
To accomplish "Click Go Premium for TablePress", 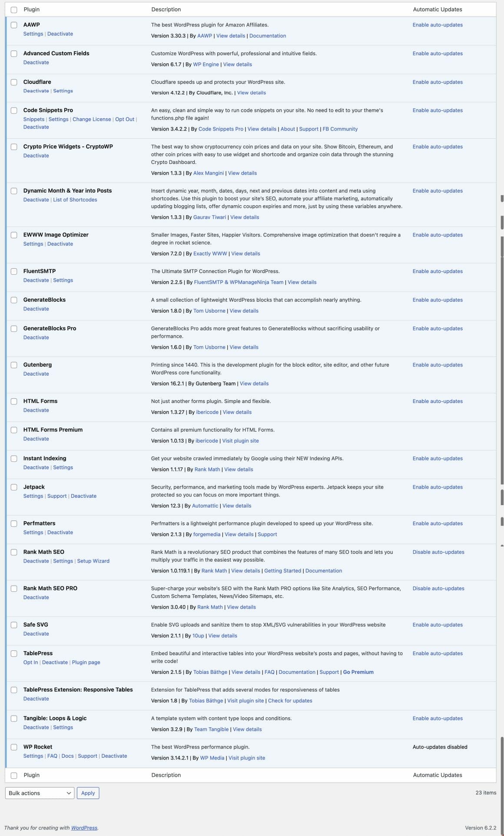I will [x=358, y=672].
